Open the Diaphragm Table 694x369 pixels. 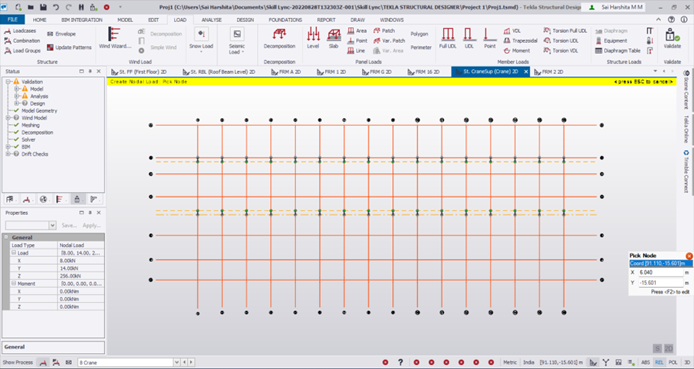618,50
